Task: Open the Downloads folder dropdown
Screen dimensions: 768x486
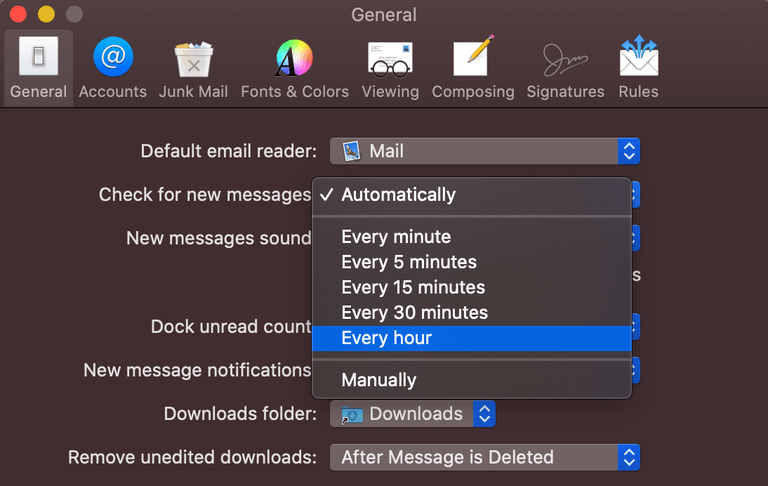Action: pyautogui.click(x=413, y=414)
